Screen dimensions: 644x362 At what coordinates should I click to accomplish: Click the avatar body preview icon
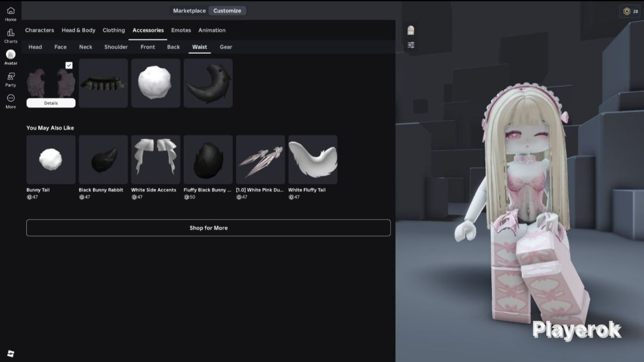[x=411, y=30]
